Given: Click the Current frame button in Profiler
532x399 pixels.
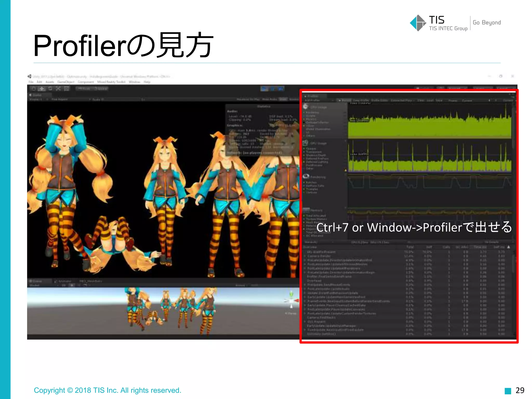Looking at the screenshot, I should 508,100.
